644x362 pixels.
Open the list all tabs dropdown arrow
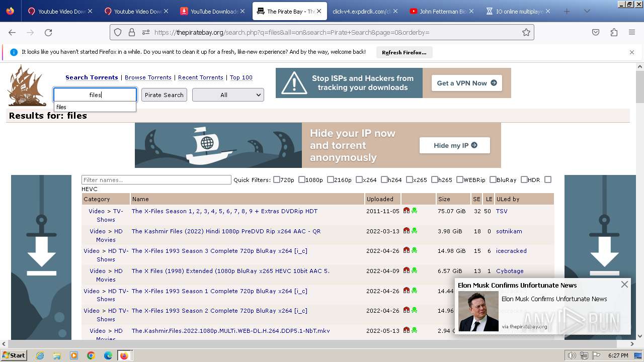tap(587, 11)
